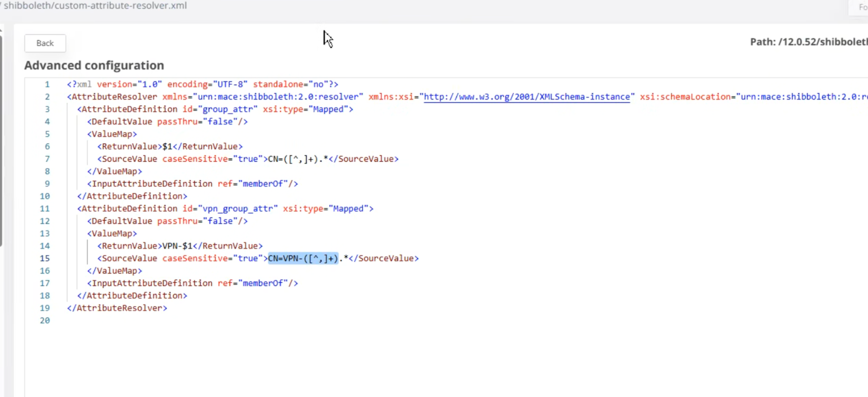Click line number 7 in gutter
This screenshot has width=868, height=397.
coord(47,159)
